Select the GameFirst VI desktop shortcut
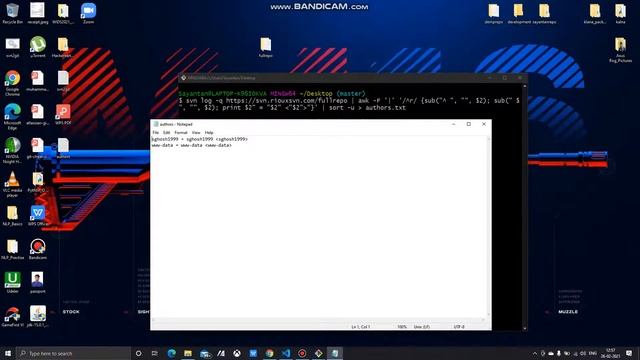Screen dimensions: 640x360 pyautogui.click(x=12, y=317)
